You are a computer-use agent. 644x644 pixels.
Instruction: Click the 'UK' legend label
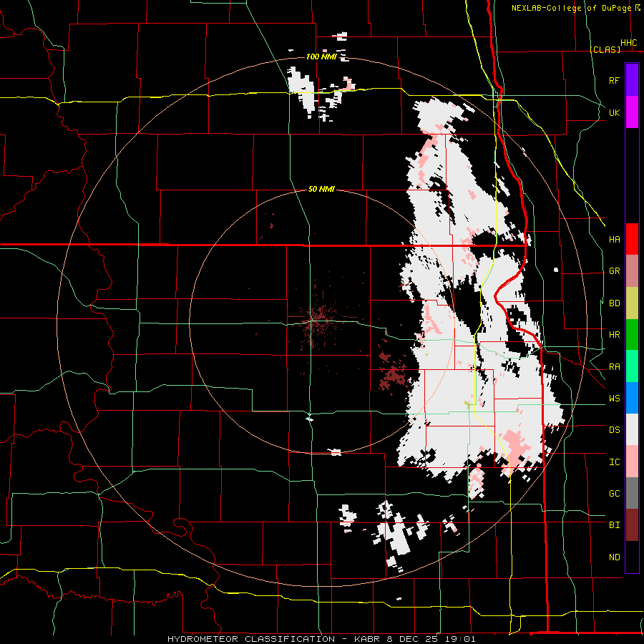[x=614, y=112]
